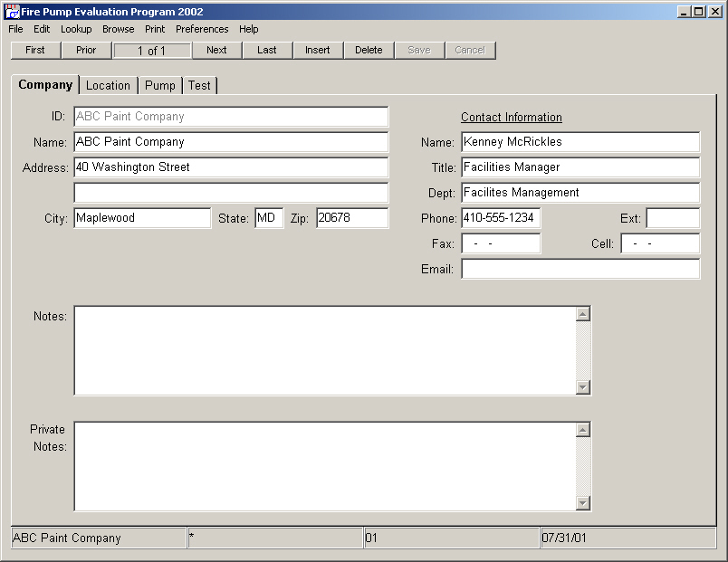The height and width of the screenshot is (562, 728).
Task: Open the Preferences menu
Action: click(202, 29)
